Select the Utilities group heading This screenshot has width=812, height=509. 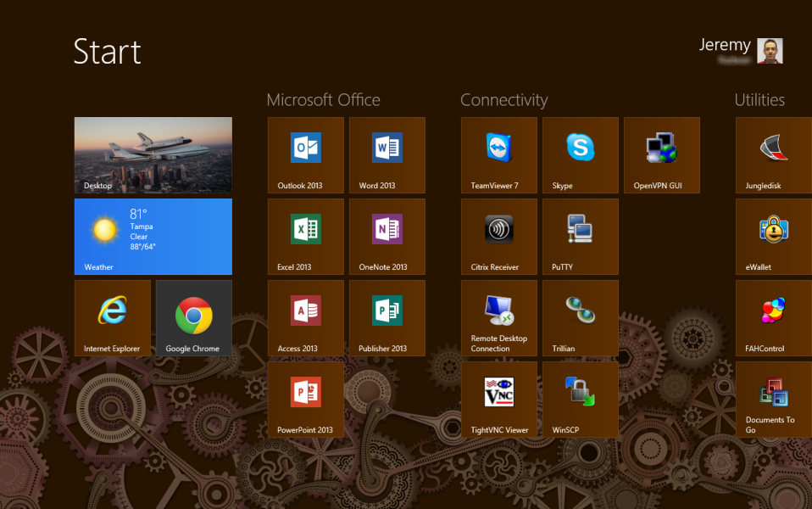coord(759,100)
